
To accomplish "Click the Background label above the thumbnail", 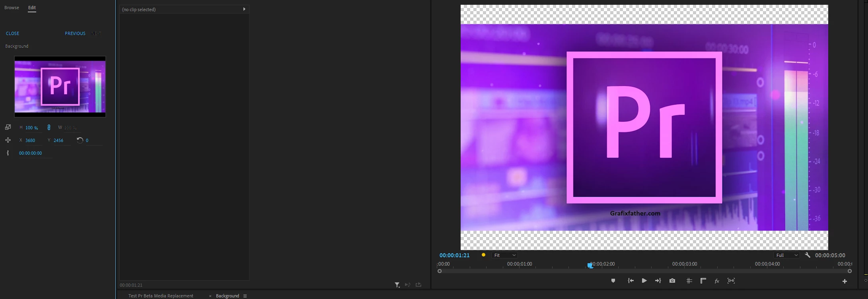I will 17,46.
